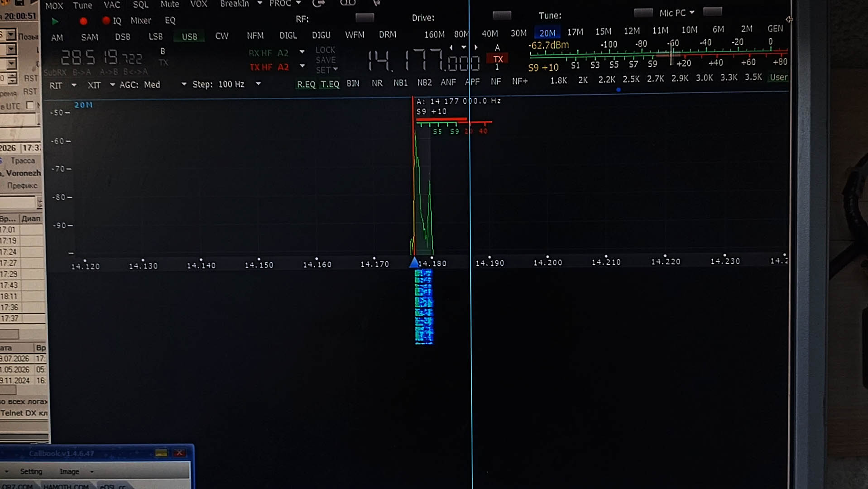Tick the UTC checkbox in the logger
Viewport: 868px width, 489px height.
(30, 105)
